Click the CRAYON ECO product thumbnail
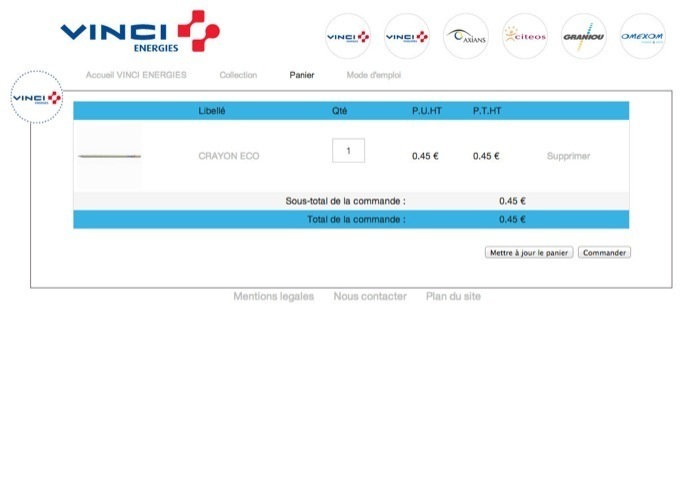 click(x=108, y=156)
